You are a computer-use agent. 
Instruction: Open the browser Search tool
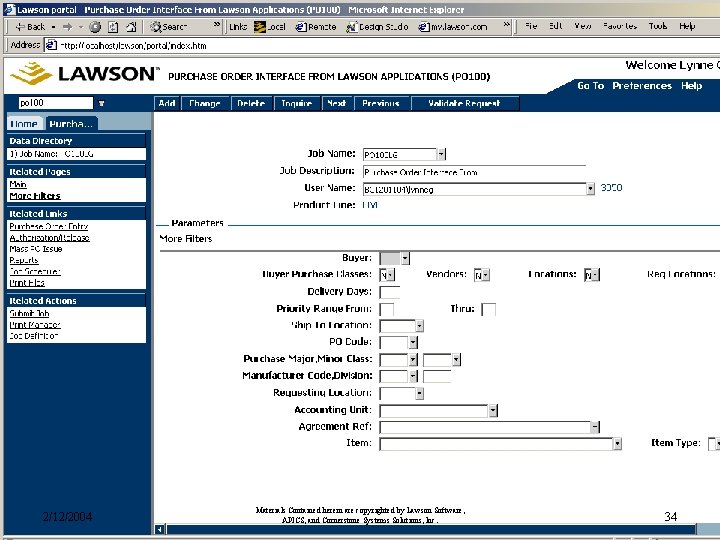[169, 27]
